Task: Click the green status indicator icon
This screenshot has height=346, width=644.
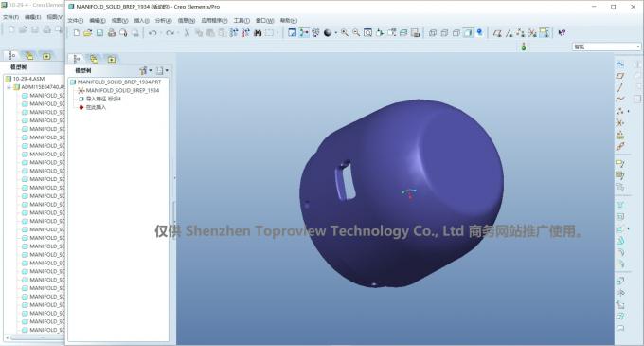Action: (524, 46)
